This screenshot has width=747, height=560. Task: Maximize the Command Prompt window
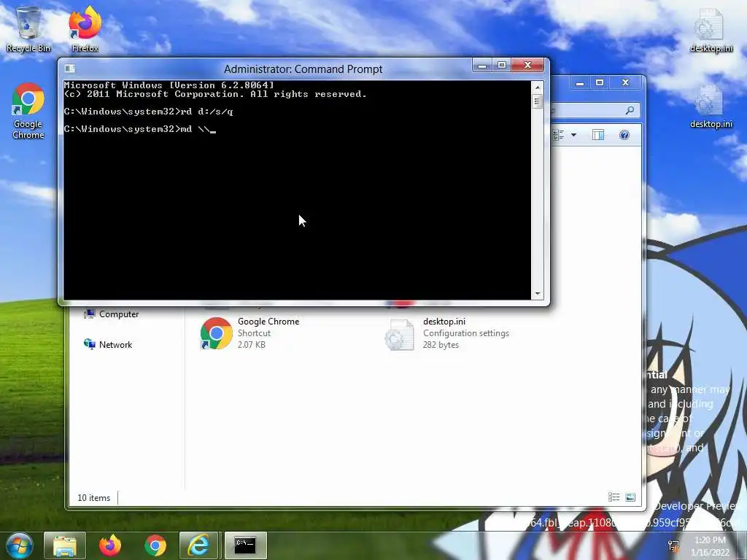[x=502, y=65]
